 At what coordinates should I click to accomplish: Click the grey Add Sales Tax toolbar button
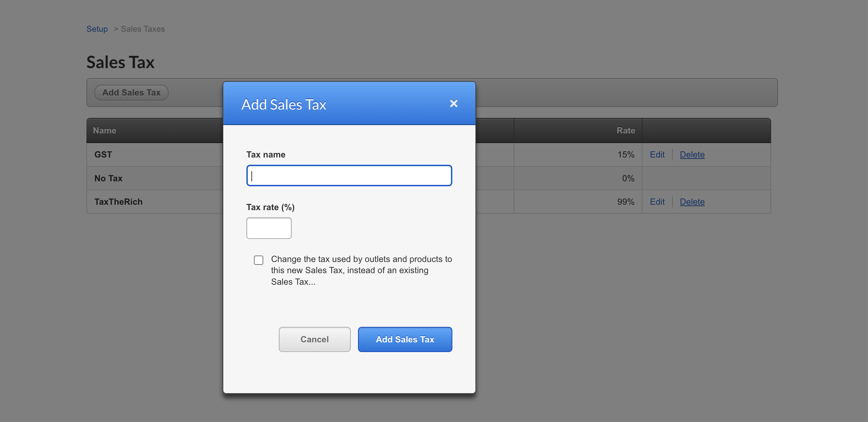131,93
